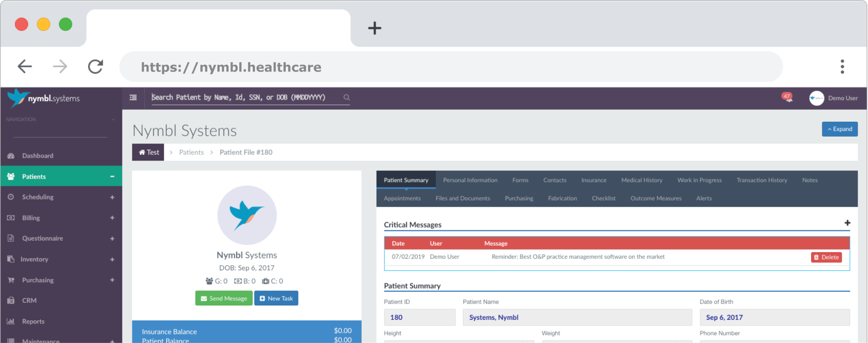Image resolution: width=868 pixels, height=343 pixels.
Task: Open a new browser tab with plus icon
Action: pyautogui.click(x=374, y=28)
